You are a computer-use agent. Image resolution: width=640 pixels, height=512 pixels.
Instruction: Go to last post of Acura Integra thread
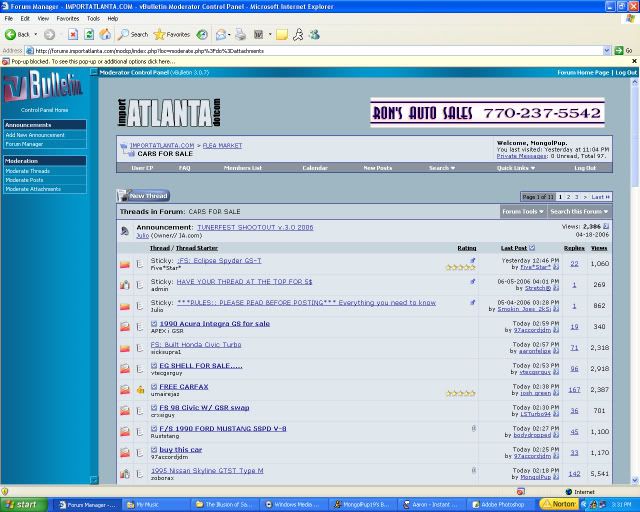554,330
